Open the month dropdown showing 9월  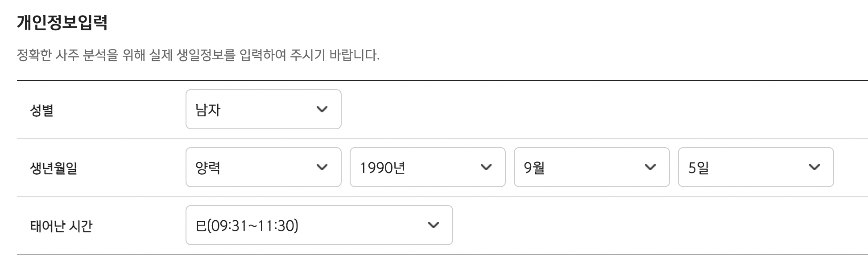point(591,167)
